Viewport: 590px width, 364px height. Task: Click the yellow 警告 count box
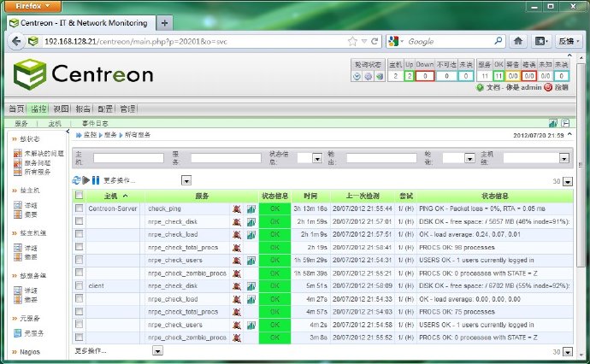[513, 76]
